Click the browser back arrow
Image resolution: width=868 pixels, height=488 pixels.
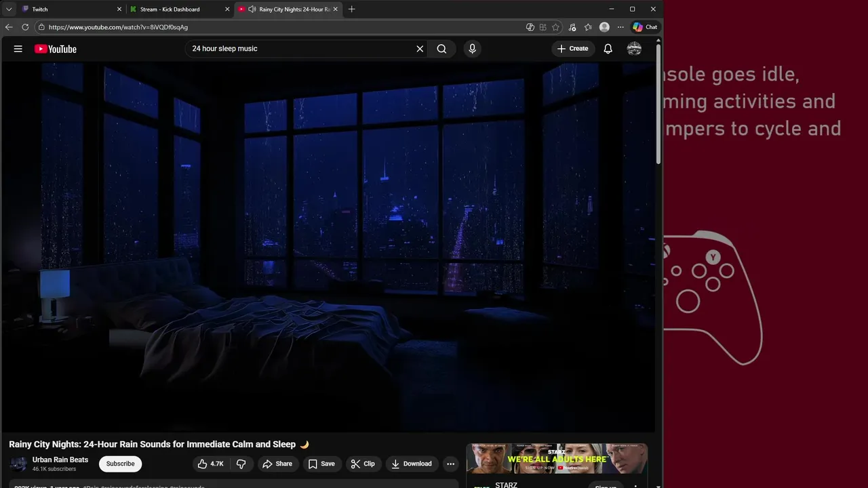pyautogui.click(x=9, y=27)
